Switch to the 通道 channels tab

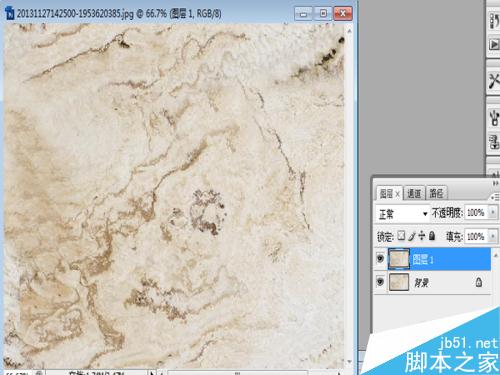(x=414, y=193)
